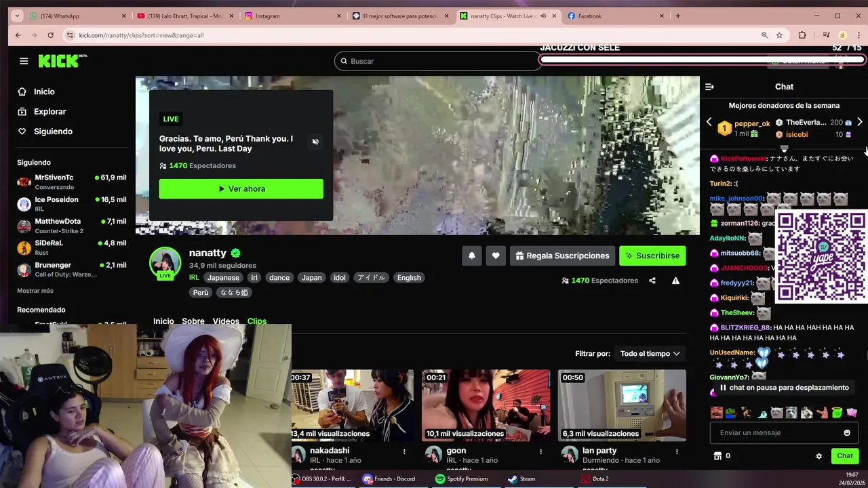Click the Suscribirse button

(652, 256)
